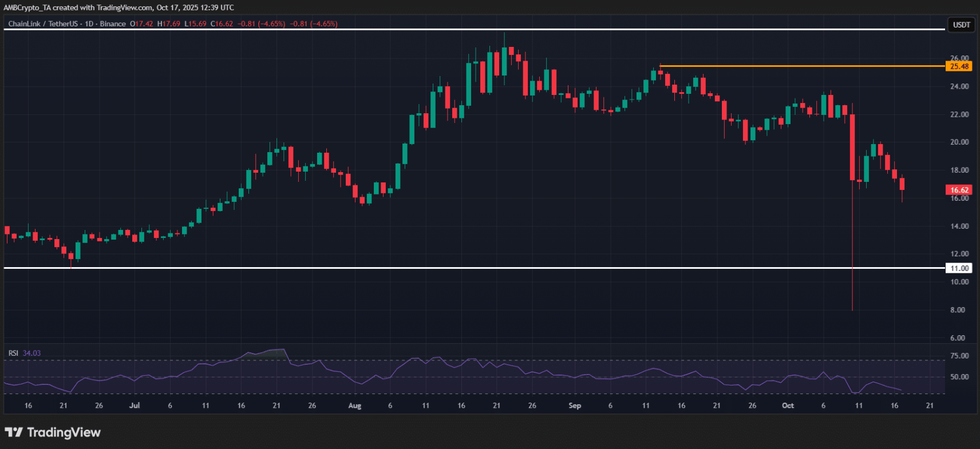Click the 1D interval label in header

pos(89,24)
